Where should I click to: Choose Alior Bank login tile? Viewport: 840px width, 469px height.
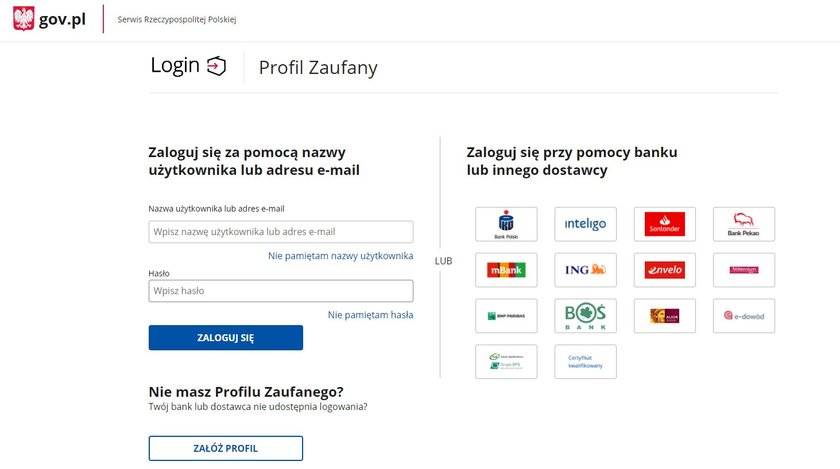point(664,316)
